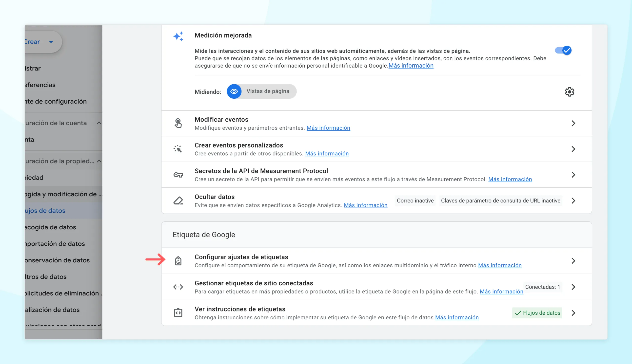Open Asistente de configuración in sidebar
This screenshot has height=364, width=632.
(x=63, y=101)
